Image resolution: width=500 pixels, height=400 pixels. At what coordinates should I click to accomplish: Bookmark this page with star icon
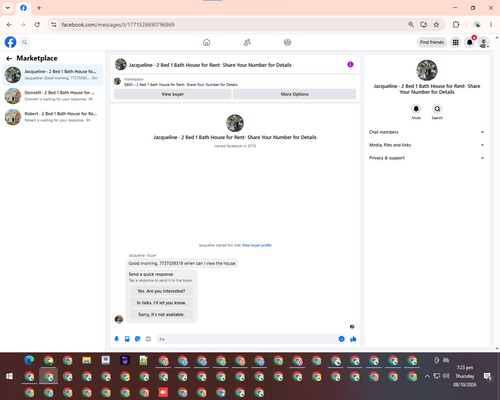(x=436, y=24)
